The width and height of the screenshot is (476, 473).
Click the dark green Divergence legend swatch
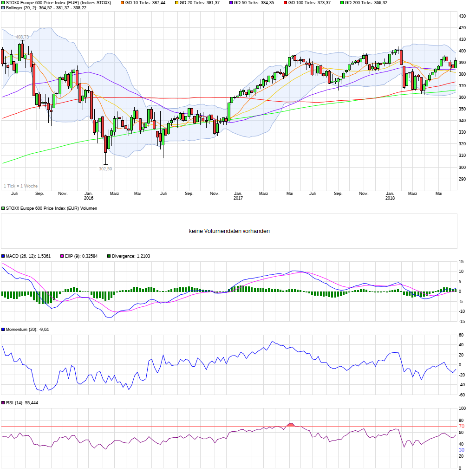tap(109, 256)
